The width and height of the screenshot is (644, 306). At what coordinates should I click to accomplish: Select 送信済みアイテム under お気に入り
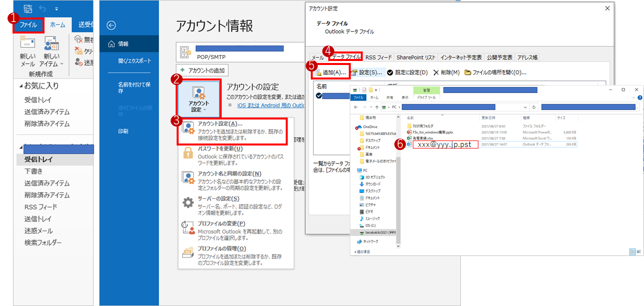tap(47, 111)
